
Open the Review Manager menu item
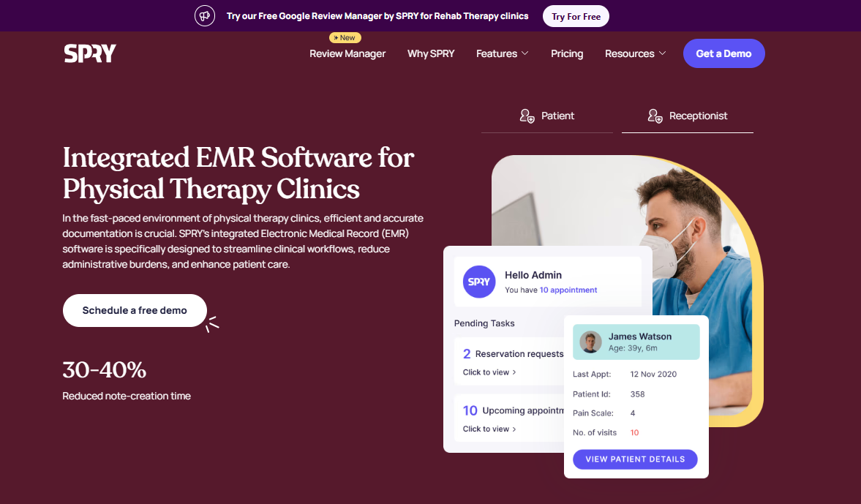tap(347, 54)
